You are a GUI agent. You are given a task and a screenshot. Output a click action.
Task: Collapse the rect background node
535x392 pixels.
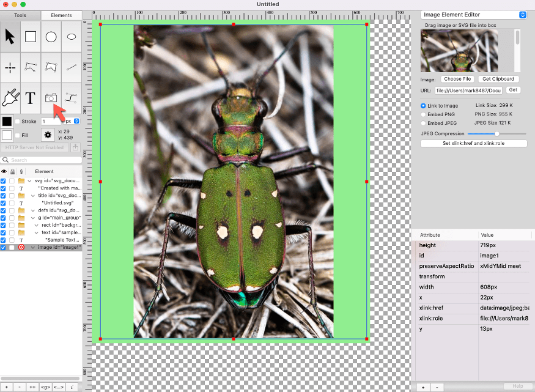click(x=37, y=225)
